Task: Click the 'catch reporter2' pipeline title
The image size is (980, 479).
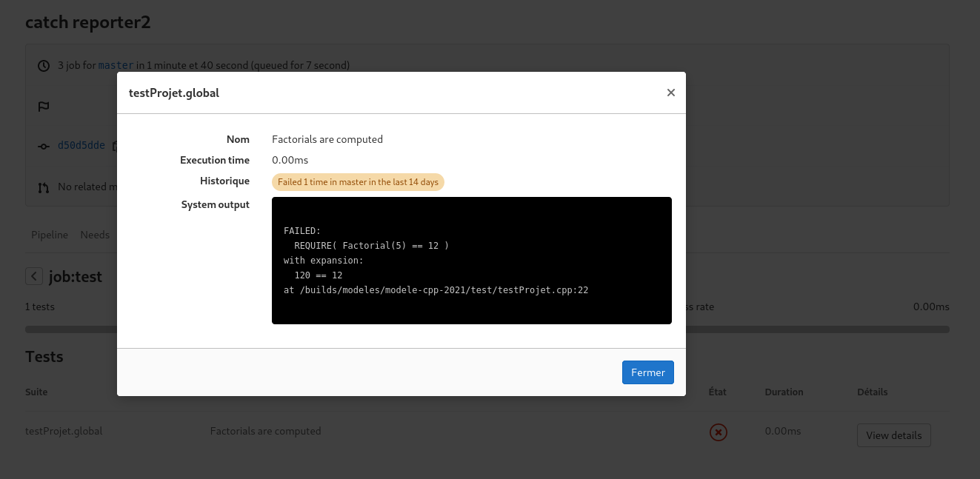Action: click(x=88, y=22)
